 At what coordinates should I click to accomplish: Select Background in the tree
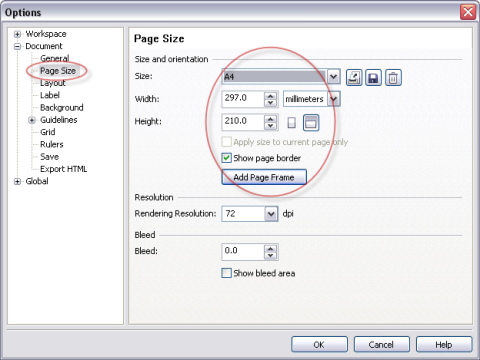(62, 108)
